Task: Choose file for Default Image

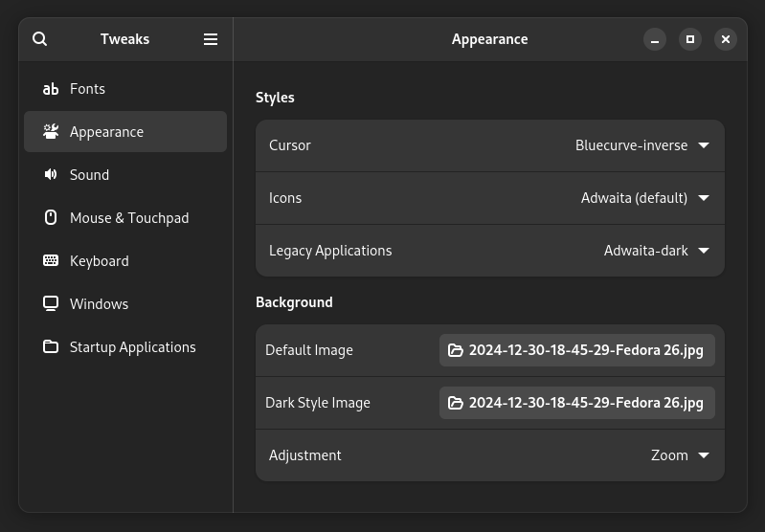Action: tap(577, 350)
